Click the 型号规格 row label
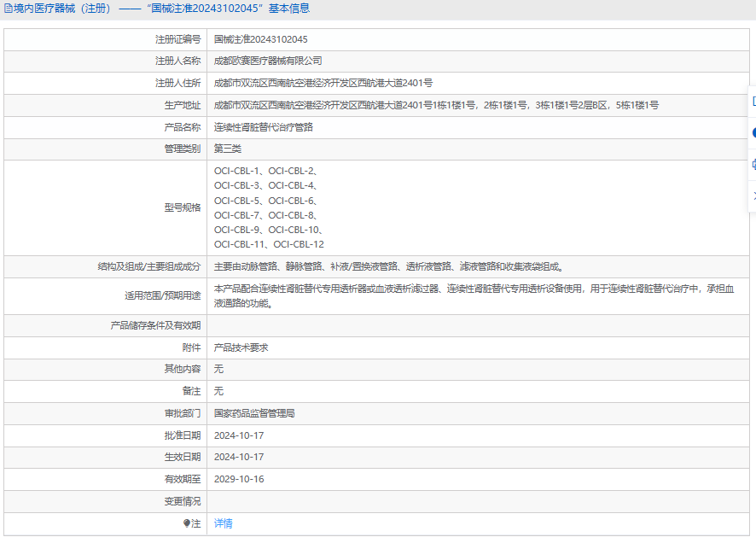Image resolution: width=756 pixels, height=543 pixels. [x=183, y=207]
